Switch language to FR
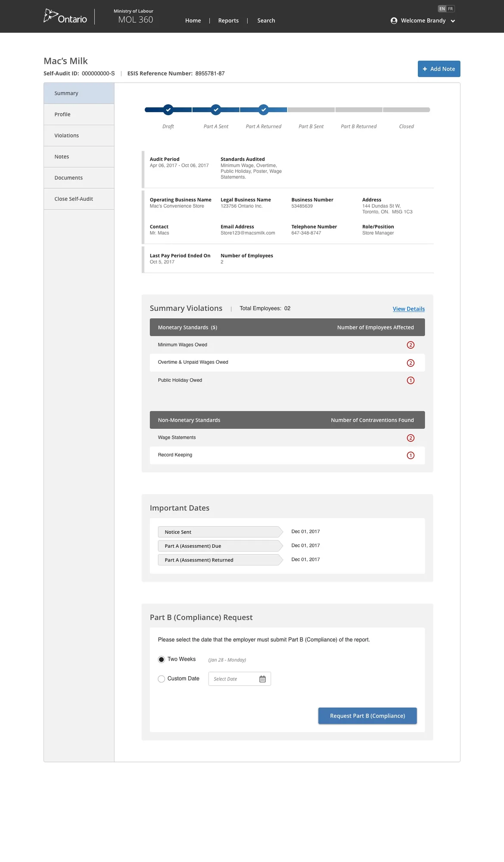The width and height of the screenshot is (504, 862). [x=451, y=9]
